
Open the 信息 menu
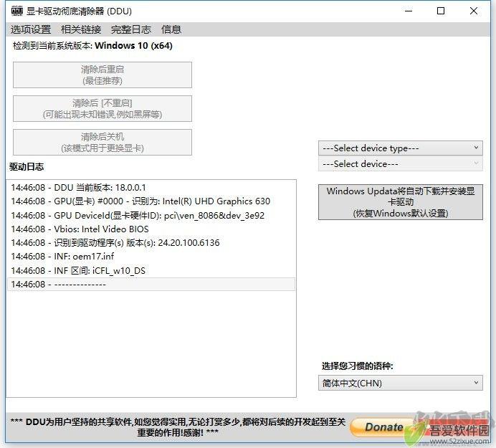click(171, 29)
